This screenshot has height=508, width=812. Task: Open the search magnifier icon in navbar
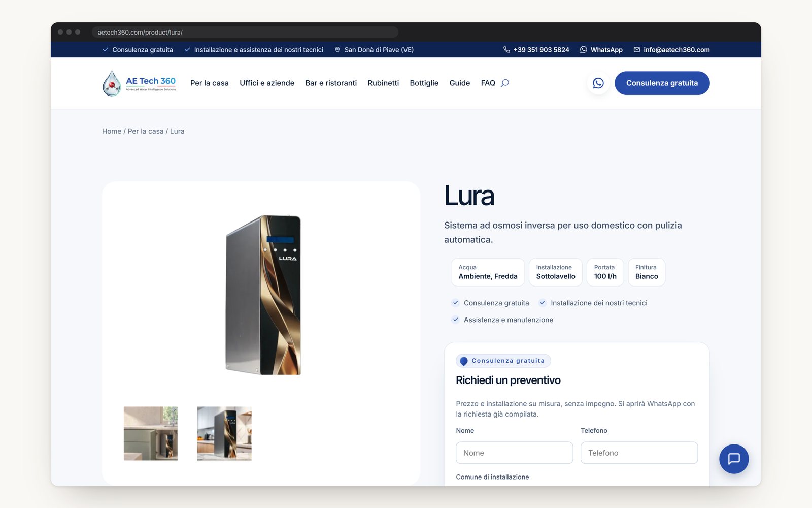tap(504, 83)
